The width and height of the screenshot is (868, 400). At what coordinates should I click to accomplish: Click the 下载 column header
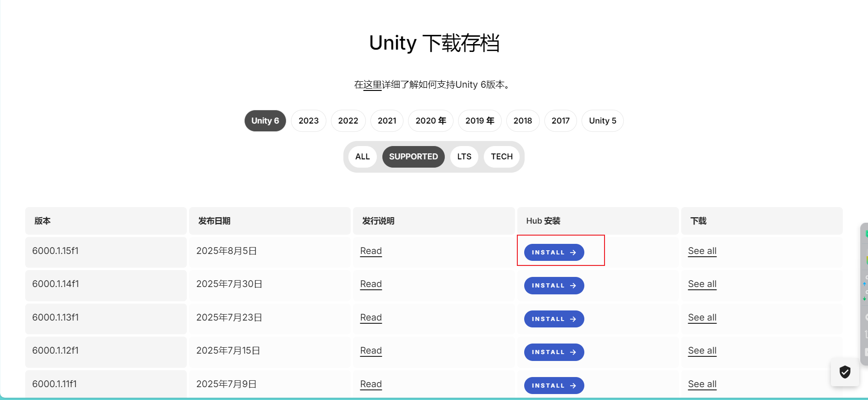point(762,221)
